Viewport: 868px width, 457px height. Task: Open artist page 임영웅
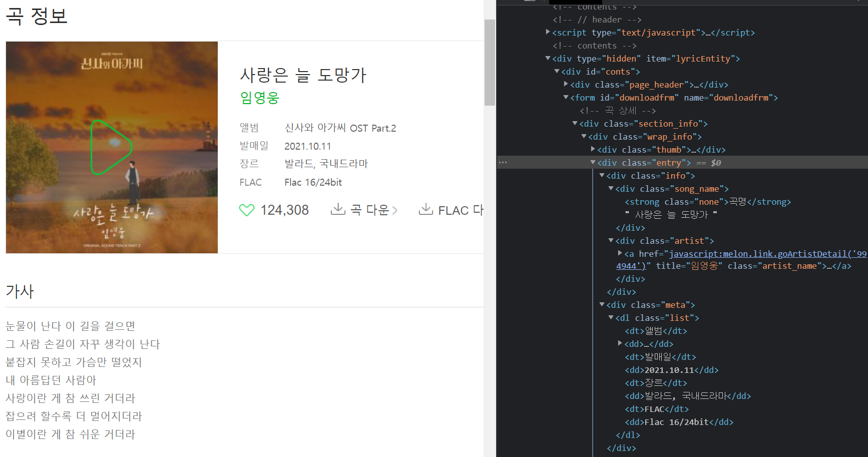(x=259, y=98)
